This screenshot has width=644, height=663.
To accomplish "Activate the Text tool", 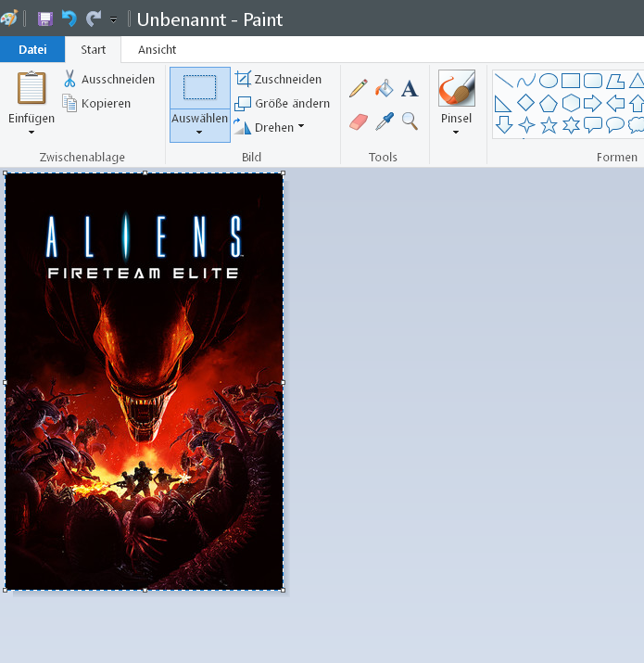I will (x=409, y=89).
